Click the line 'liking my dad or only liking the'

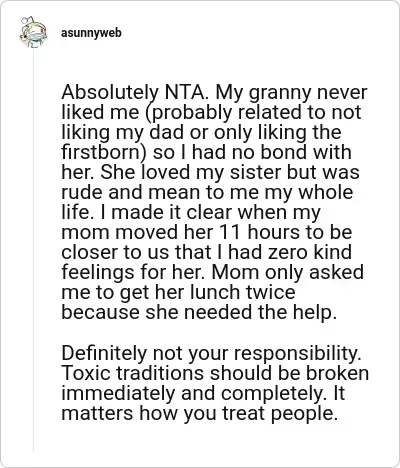[x=201, y=132]
